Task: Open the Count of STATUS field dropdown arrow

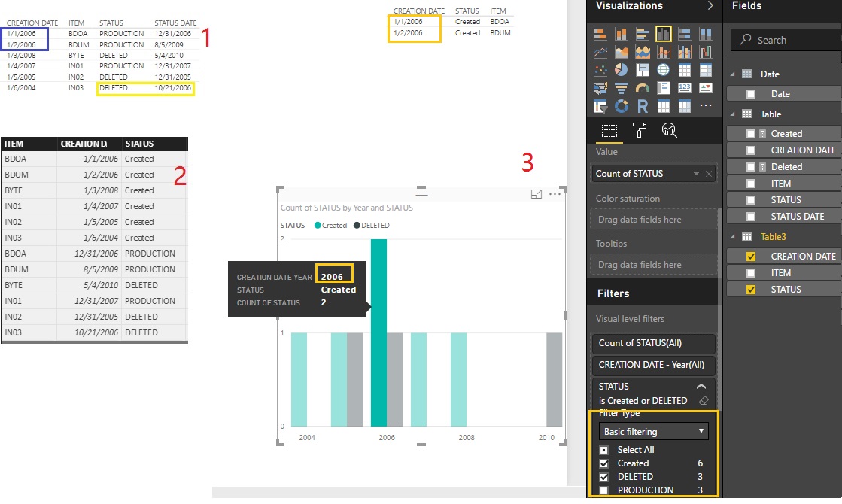Action: tap(696, 174)
